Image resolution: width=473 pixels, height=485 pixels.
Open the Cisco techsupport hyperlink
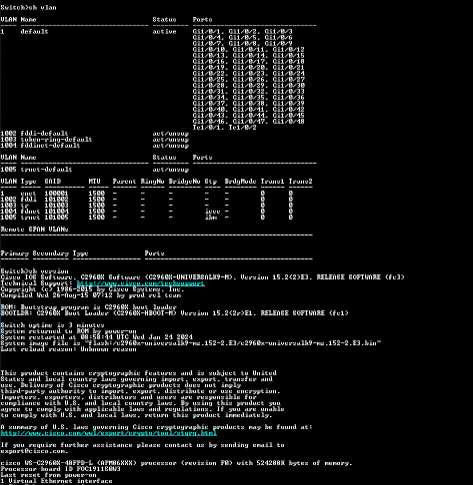click(140, 284)
